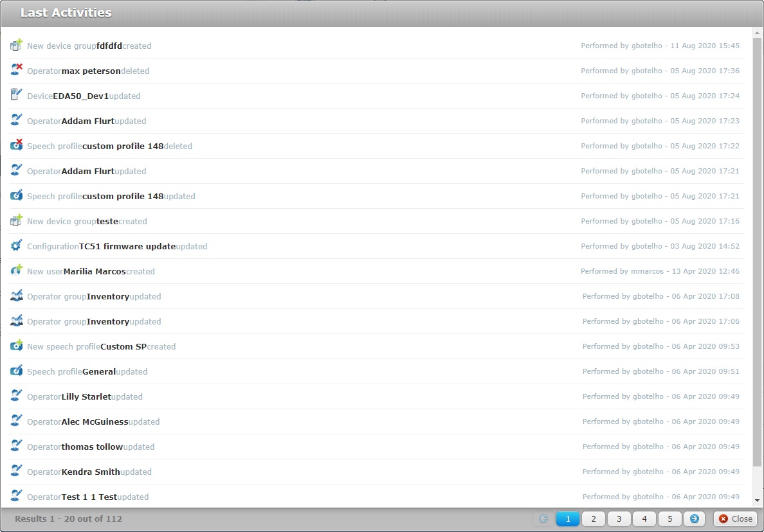Click the first Inventory operator group icon
This screenshot has height=532, width=764.
click(x=17, y=296)
